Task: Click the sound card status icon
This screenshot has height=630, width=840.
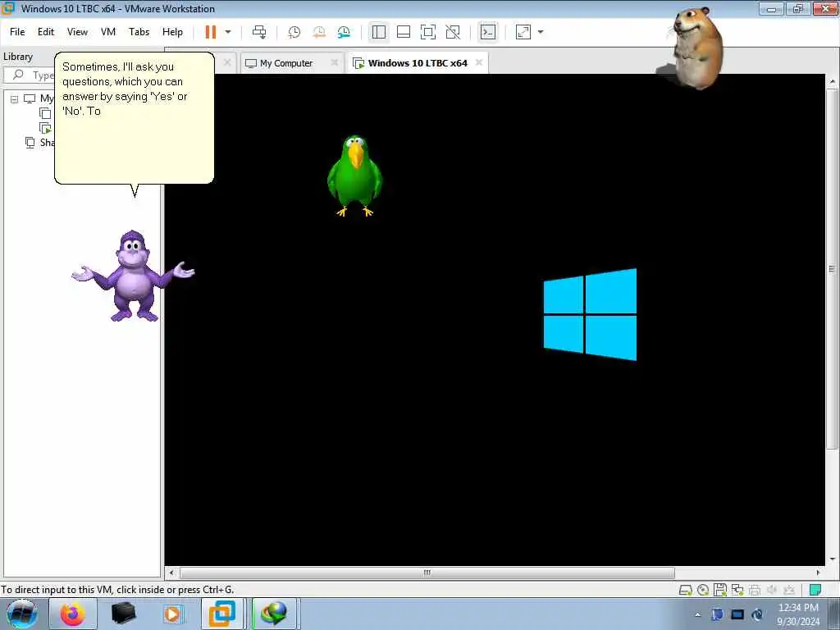Action: [772, 591]
